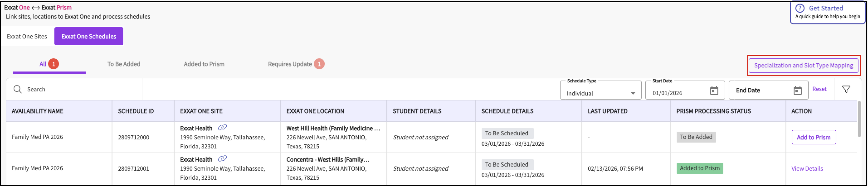Select the All schedules tab
The height and width of the screenshot is (186, 868).
pos(43,64)
